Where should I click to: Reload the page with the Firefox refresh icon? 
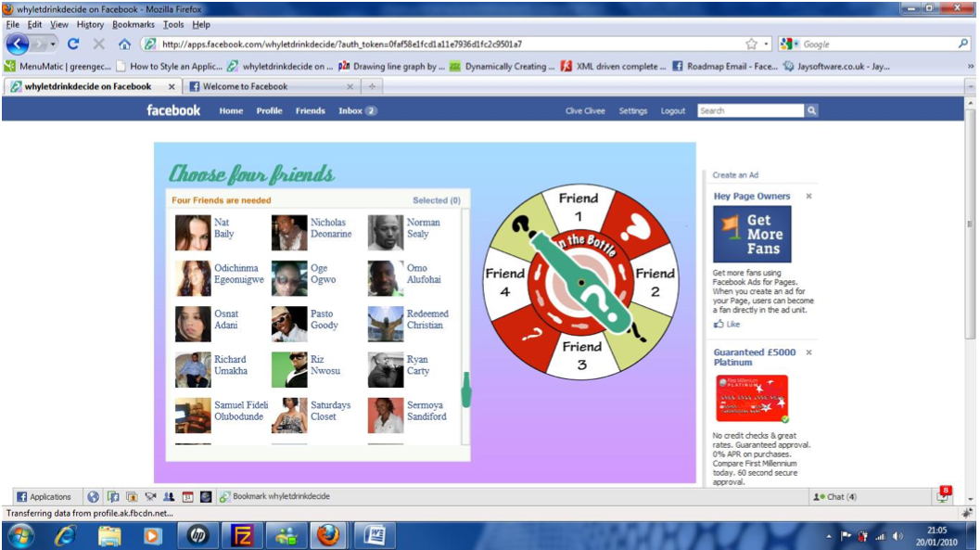click(73, 44)
